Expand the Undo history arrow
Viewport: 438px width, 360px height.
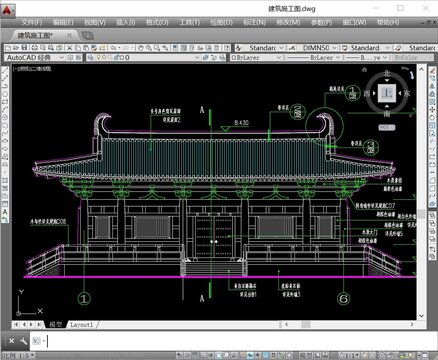[119, 48]
